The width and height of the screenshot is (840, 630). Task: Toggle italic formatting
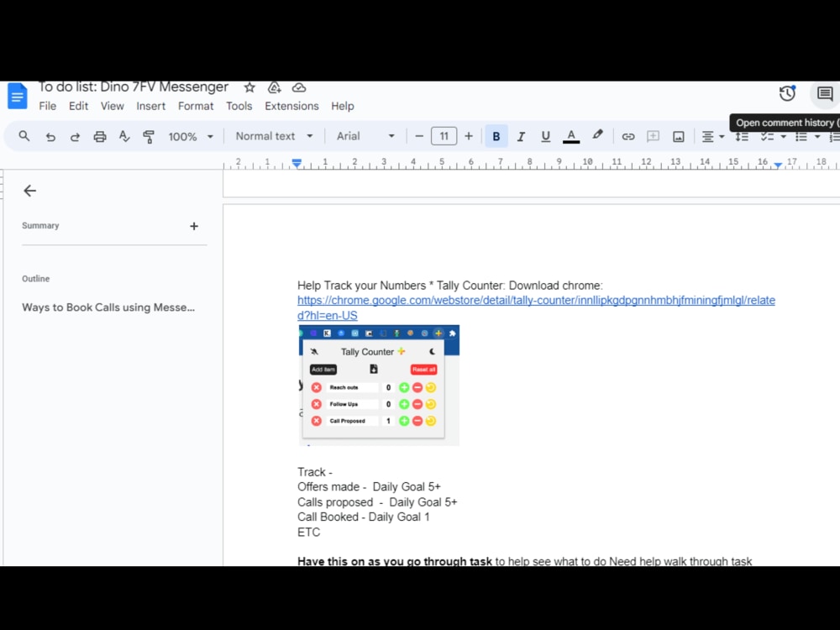[521, 137]
